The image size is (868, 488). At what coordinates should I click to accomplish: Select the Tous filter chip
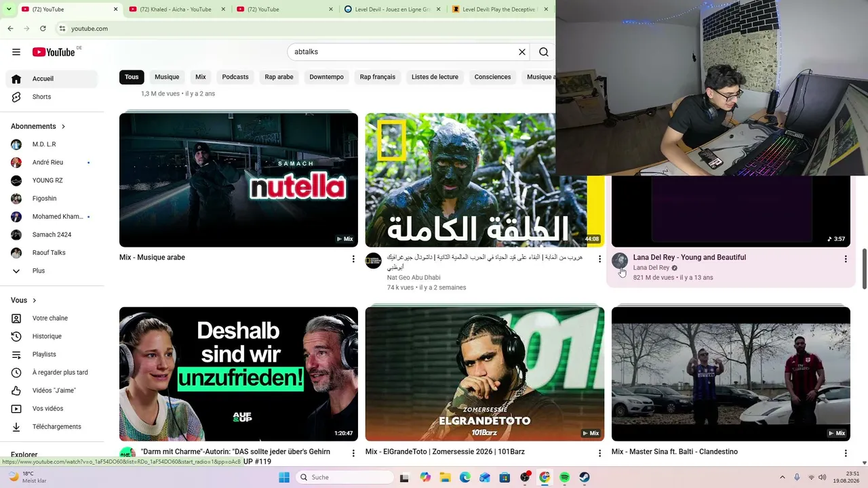click(x=132, y=77)
